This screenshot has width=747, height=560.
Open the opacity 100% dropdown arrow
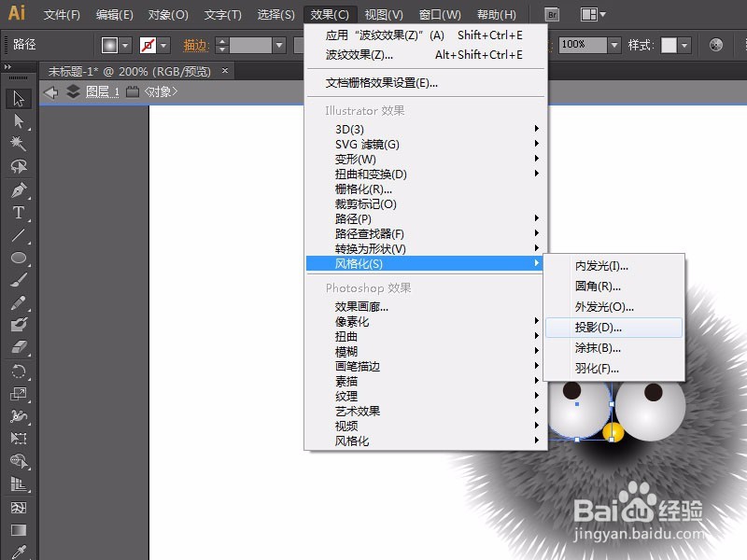pos(614,45)
